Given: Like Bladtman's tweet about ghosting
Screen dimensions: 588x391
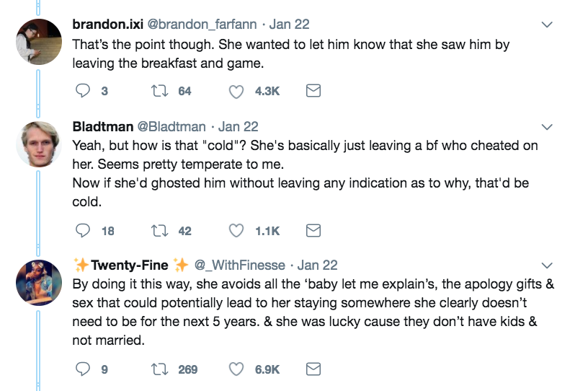Looking at the screenshot, I should (x=237, y=231).
